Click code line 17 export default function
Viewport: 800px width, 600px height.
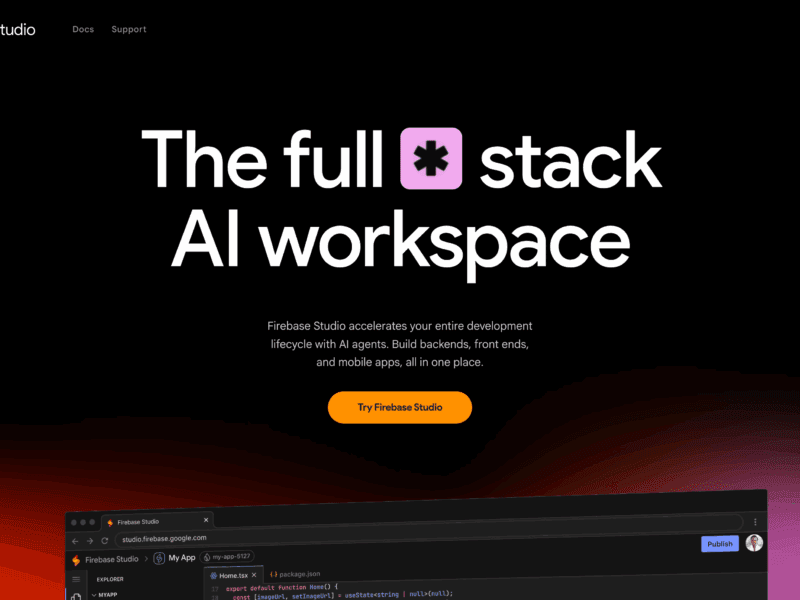[282, 587]
